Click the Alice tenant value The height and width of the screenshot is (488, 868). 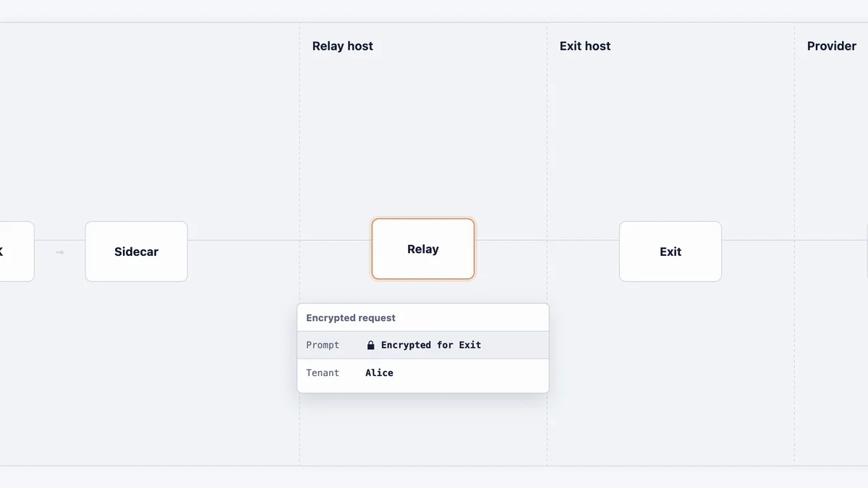coord(380,373)
